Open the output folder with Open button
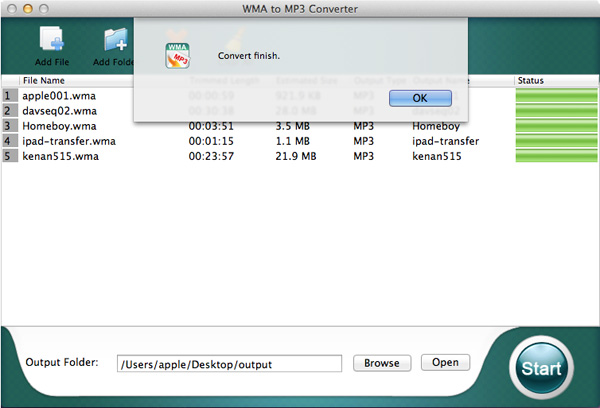600x408 pixels. (445, 362)
